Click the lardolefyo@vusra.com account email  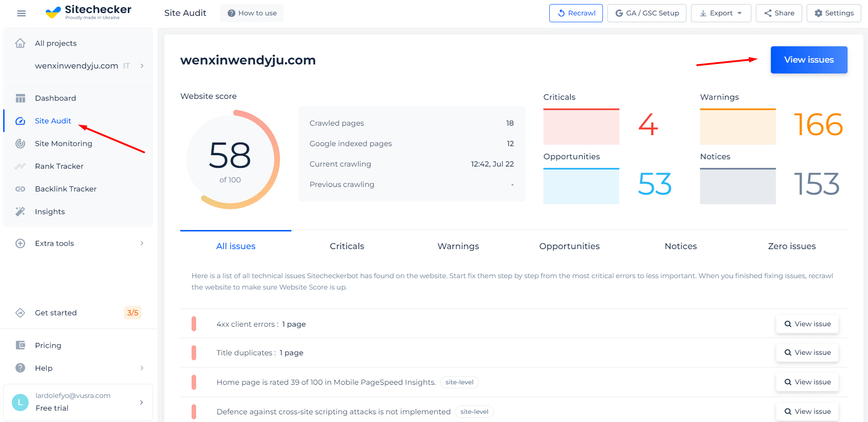(73, 396)
